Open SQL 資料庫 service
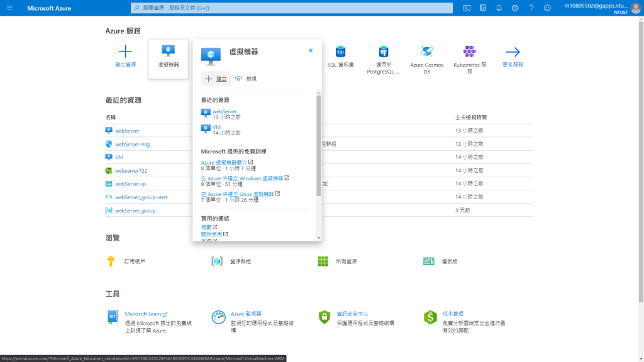Image resolution: width=644 pixels, height=362 pixels. tap(340, 57)
